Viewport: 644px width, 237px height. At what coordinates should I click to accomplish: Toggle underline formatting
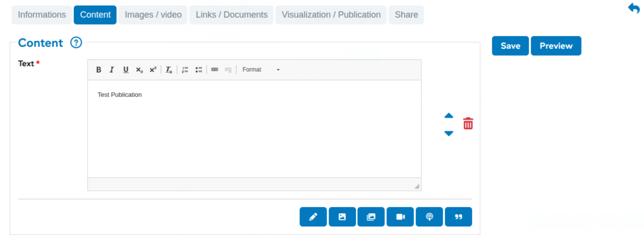coord(125,70)
